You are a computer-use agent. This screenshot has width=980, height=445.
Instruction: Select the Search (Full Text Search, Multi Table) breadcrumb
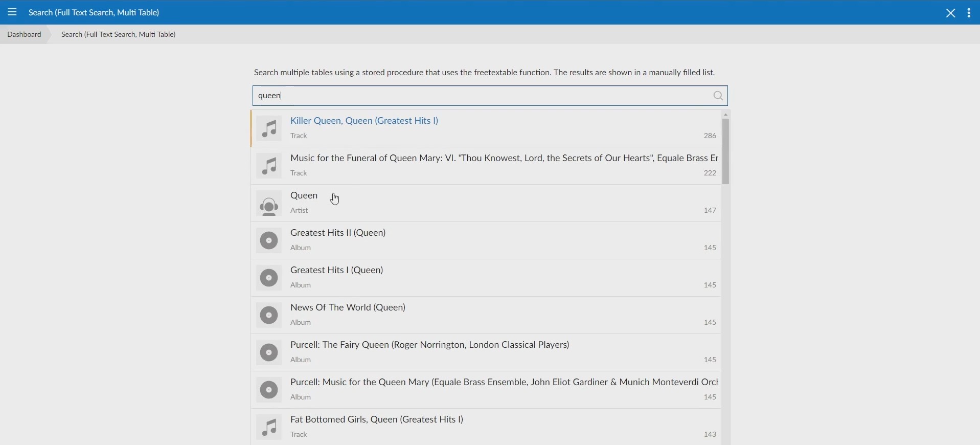click(118, 35)
